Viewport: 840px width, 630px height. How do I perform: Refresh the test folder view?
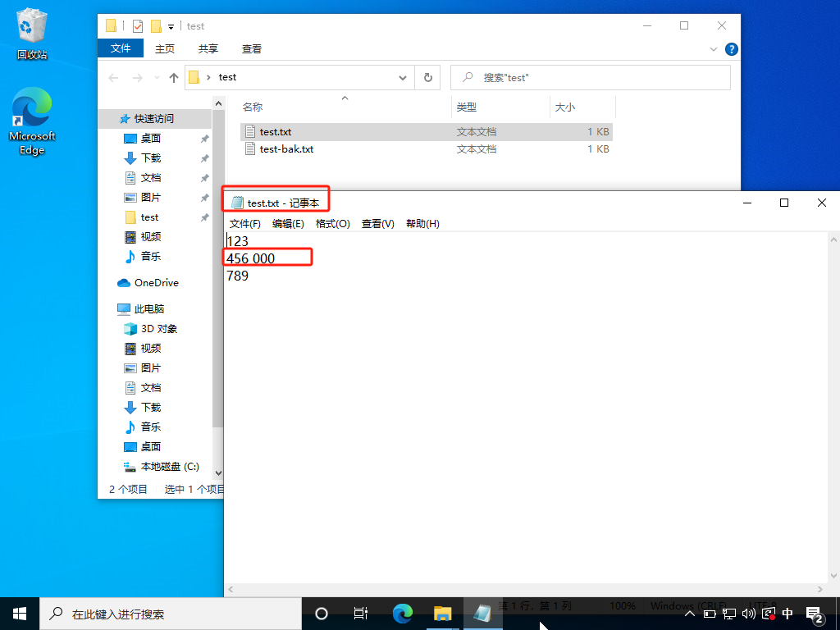pos(427,78)
